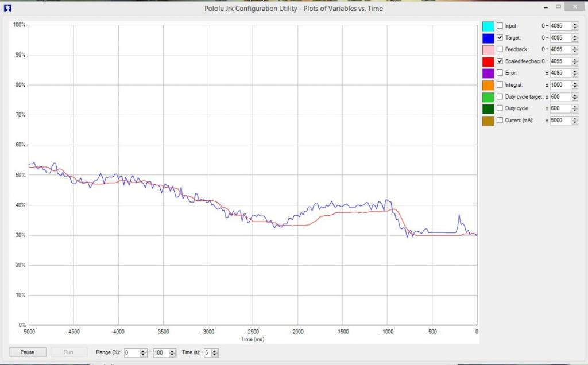Click the Time (s) field showing 5
Image resolution: width=588 pixels, height=365 pixels.
tap(207, 352)
